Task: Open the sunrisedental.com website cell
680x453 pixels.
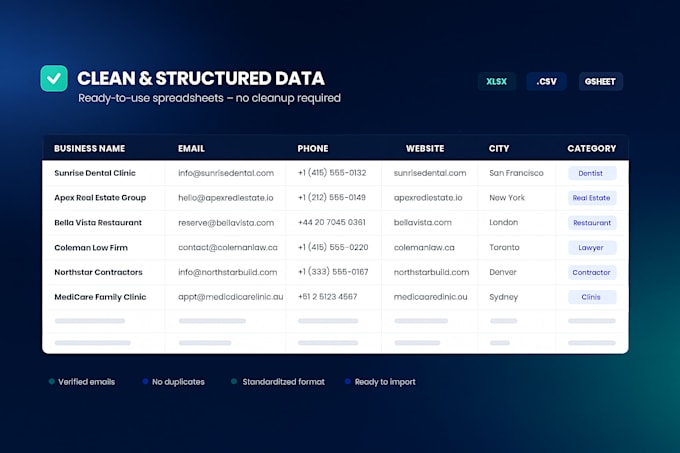Action: [x=430, y=173]
